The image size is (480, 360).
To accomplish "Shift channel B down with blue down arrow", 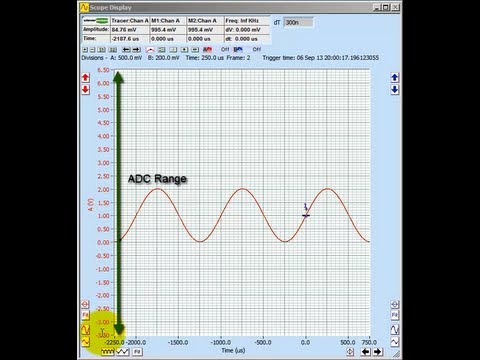I will (x=395, y=89).
